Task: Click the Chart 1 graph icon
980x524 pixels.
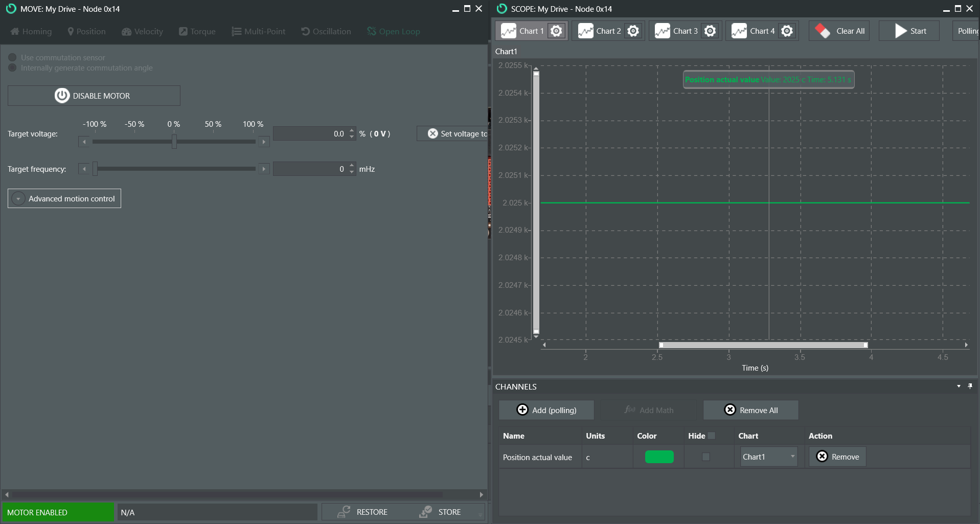Action: 509,31
